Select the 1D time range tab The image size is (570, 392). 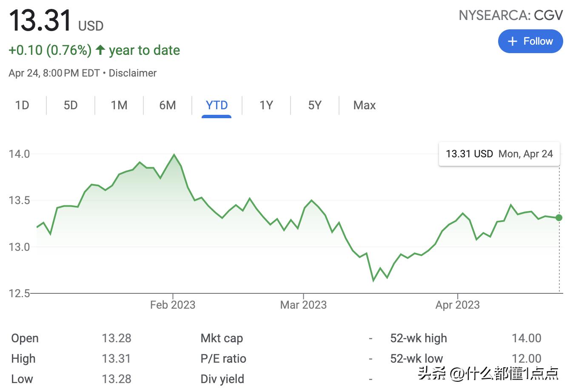[22, 105]
